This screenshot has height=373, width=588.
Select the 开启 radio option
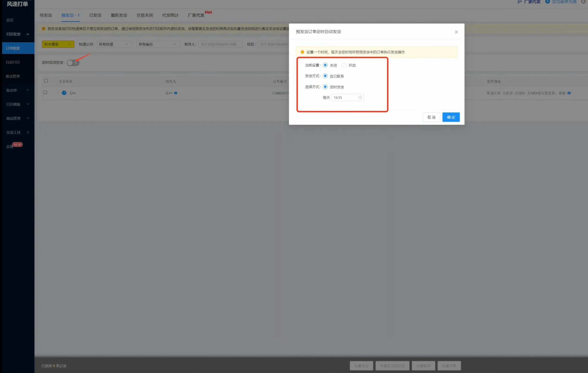pos(344,65)
